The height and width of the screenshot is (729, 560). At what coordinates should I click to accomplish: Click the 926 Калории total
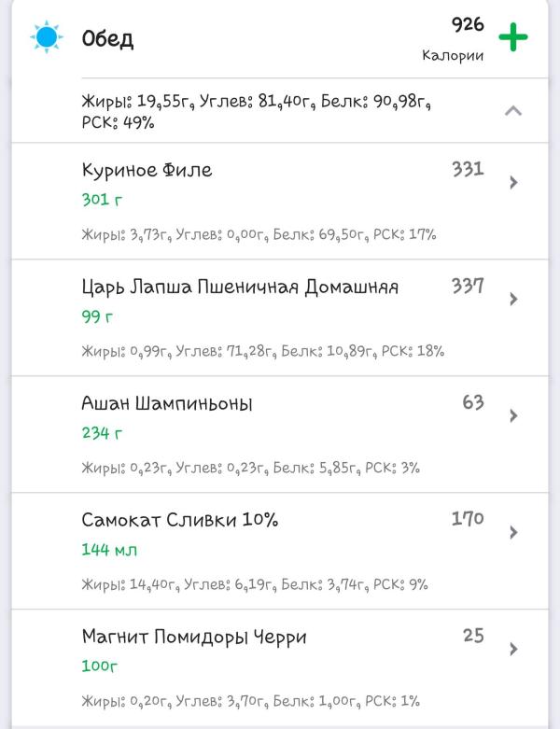tap(453, 39)
